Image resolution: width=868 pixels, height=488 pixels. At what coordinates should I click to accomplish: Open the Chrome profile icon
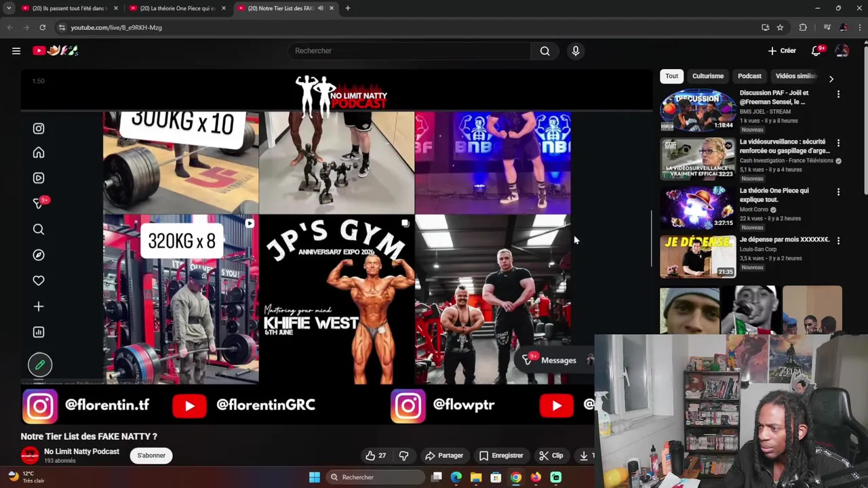843,27
